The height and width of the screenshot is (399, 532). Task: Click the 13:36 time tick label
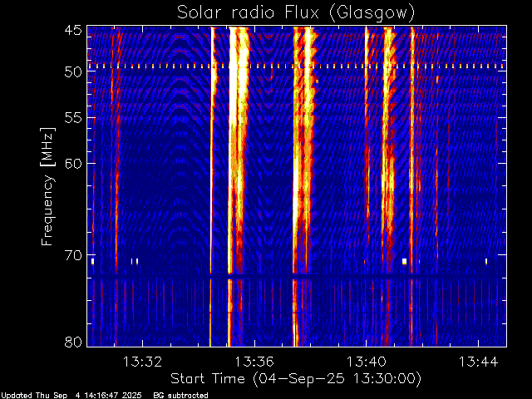254,362
